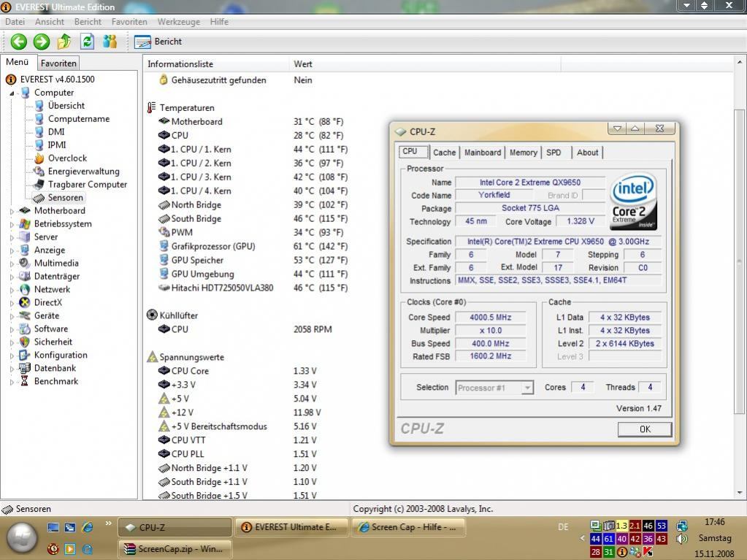
Task: Click OK in the CPU-Z window
Action: coord(645,429)
